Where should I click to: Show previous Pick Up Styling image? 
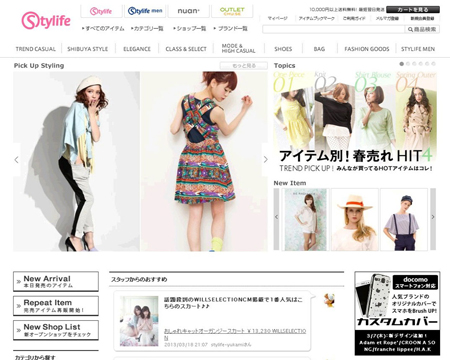16,160
